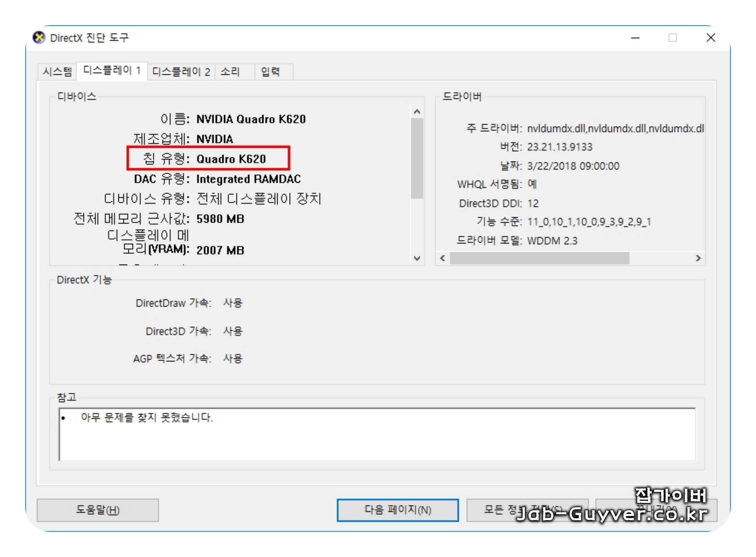Switch to the 시스템 tab

57,72
